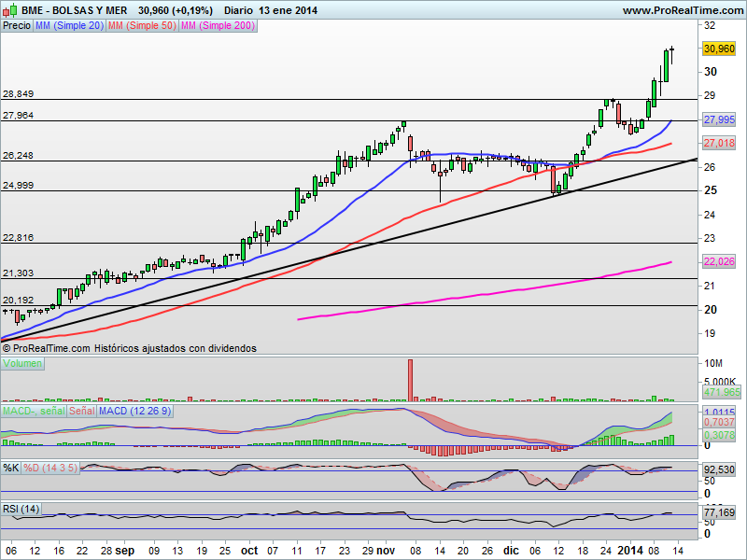The image size is (747, 560).
Task: Click the volume value 471.965
Action: 722,392
